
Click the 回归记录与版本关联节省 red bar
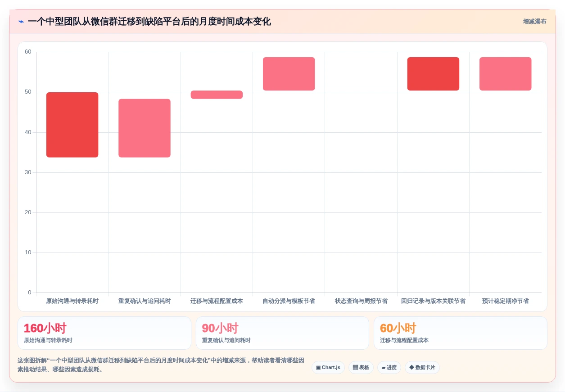433,74
